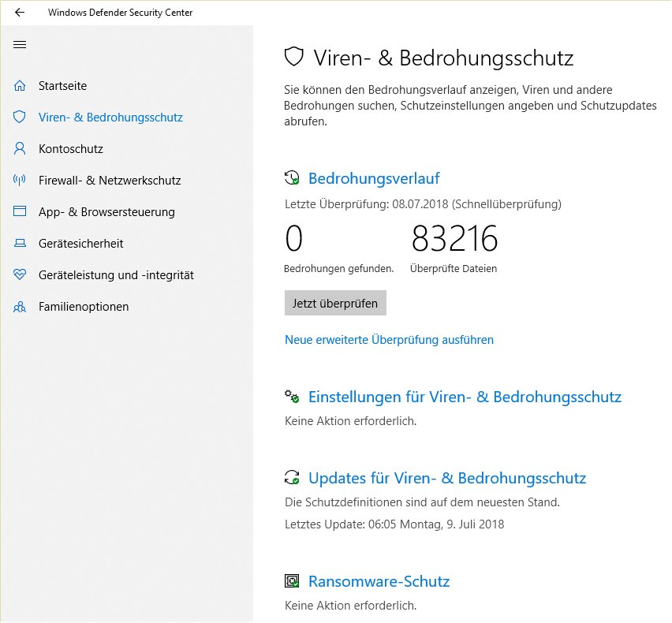672x623 pixels.
Task: Select Viren- & Bedrohungsschutz sidebar entry
Action: pyautogui.click(x=110, y=118)
